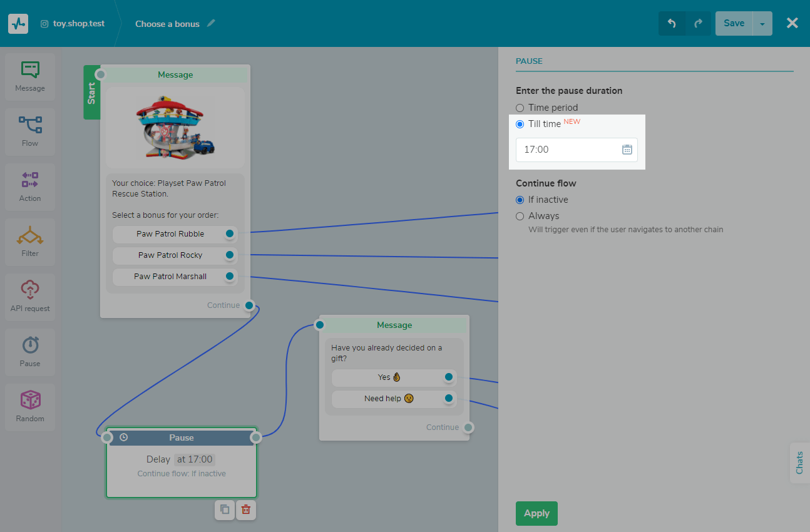Screen dimensions: 810x532
Task: Select the Till time radio option
Action: pyautogui.click(x=520, y=124)
